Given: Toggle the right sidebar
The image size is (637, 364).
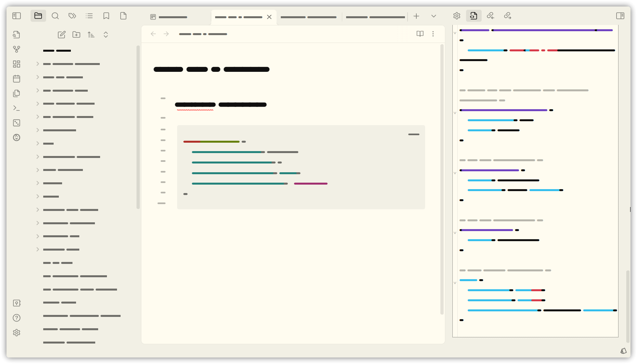Looking at the screenshot, I should [x=620, y=16].
